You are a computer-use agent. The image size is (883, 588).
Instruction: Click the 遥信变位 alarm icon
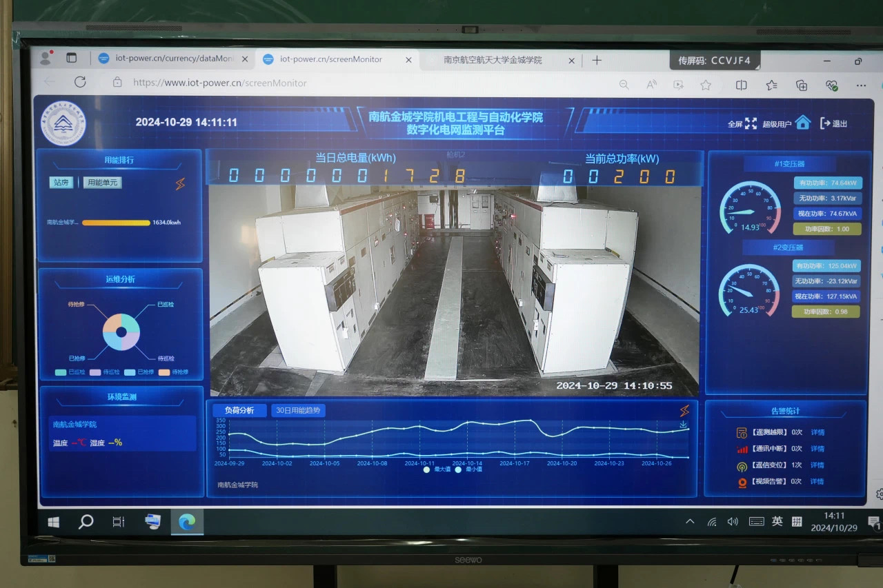[742, 465]
